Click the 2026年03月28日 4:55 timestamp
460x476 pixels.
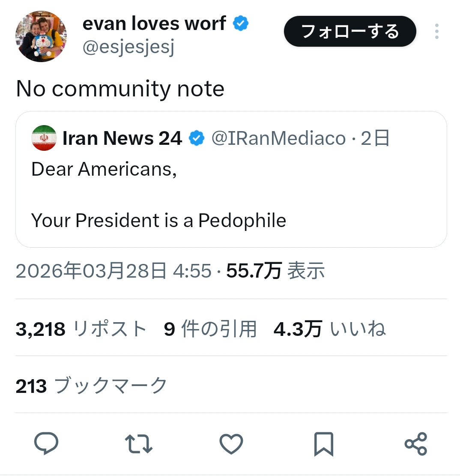(x=114, y=271)
